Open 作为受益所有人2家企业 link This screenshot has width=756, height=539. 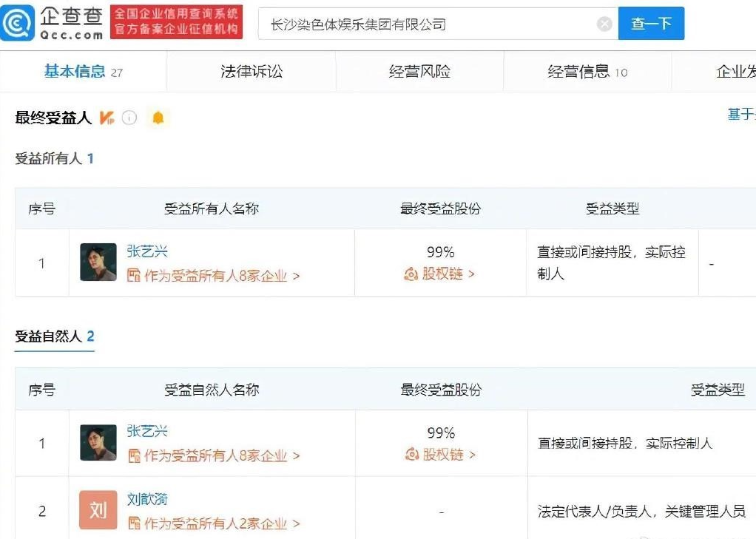(x=222, y=523)
